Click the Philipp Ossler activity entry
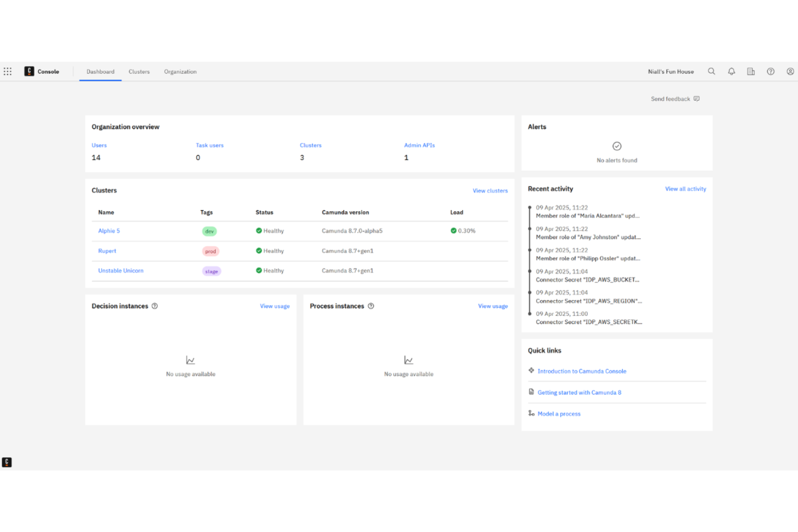The height and width of the screenshot is (532, 798). pos(588,254)
